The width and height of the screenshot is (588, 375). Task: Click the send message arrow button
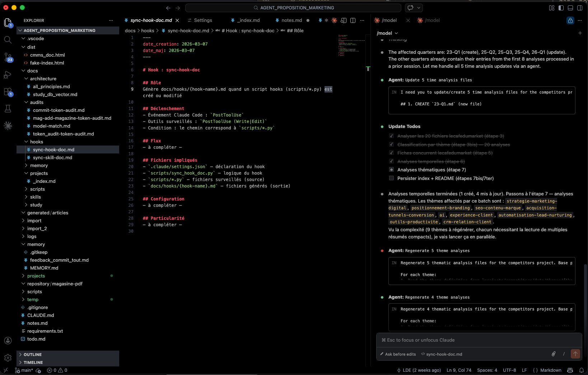coord(575,354)
